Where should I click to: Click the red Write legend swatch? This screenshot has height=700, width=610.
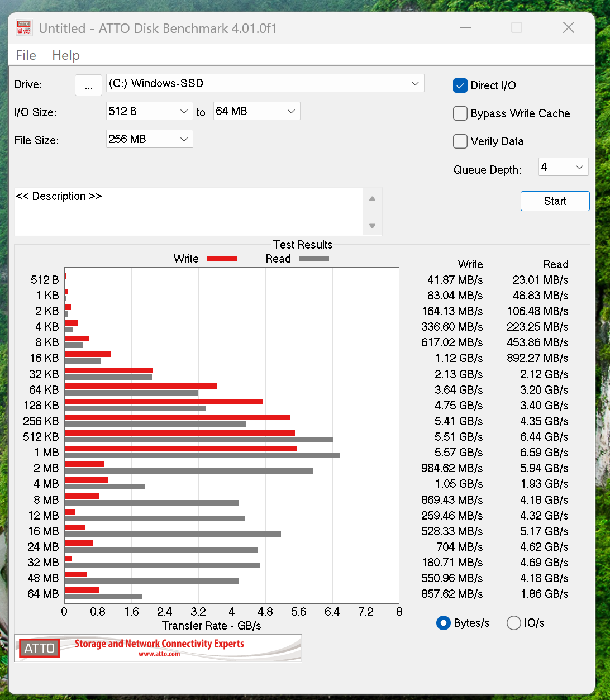coord(222,259)
